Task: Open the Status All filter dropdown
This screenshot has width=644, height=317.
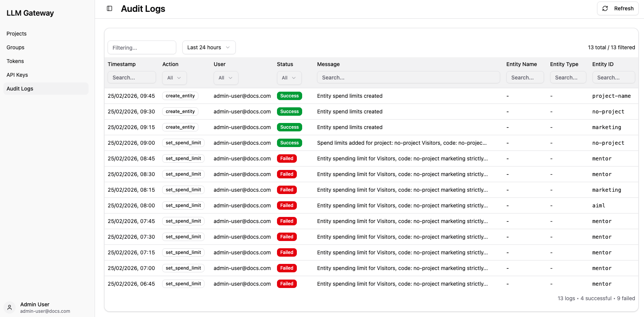Action: point(289,78)
